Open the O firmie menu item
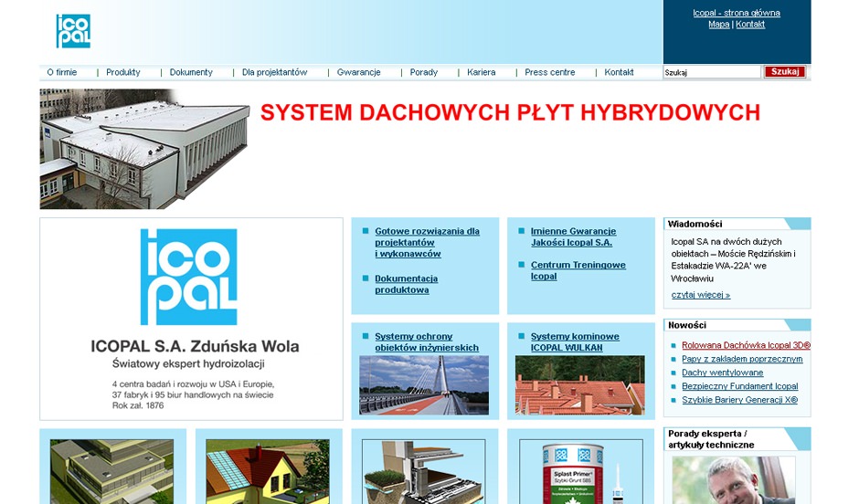The image size is (859, 504). click(x=62, y=72)
